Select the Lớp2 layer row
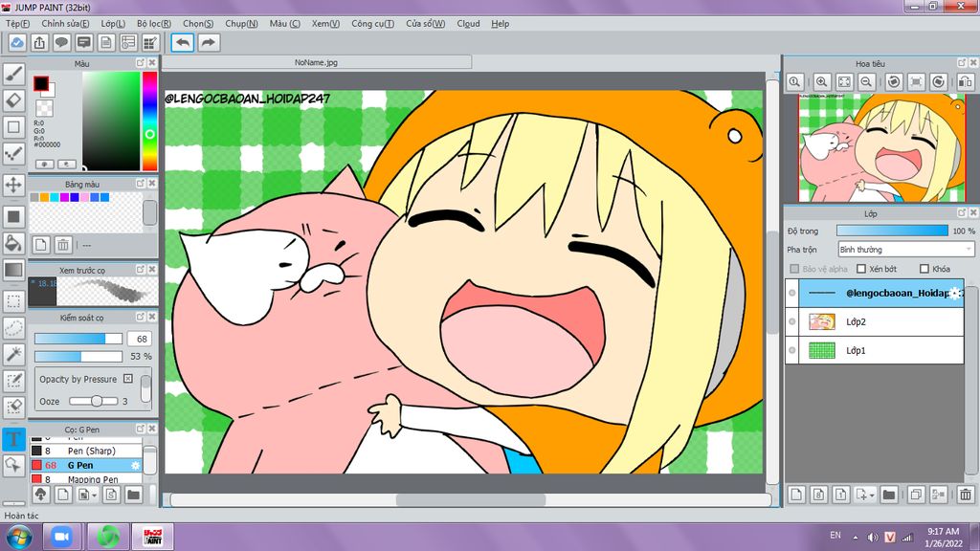Image resolution: width=980 pixels, height=551 pixels. coord(875,321)
